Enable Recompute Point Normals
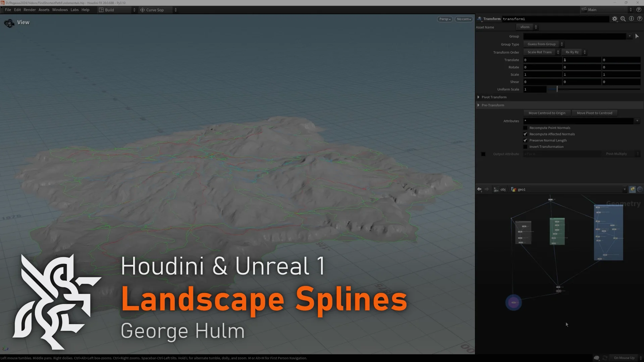644x362 pixels. click(525, 128)
